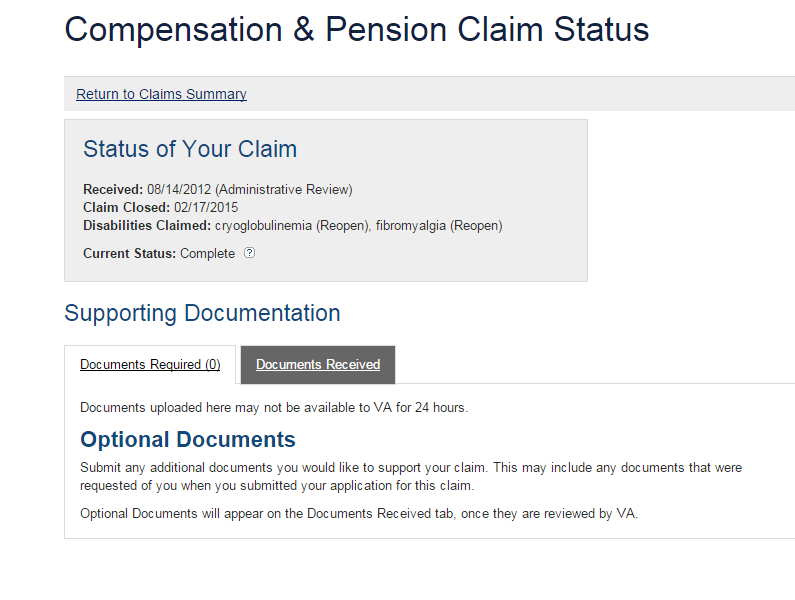The width and height of the screenshot is (795, 600).
Task: Select the Documents Required (0) tab
Action: point(150,365)
